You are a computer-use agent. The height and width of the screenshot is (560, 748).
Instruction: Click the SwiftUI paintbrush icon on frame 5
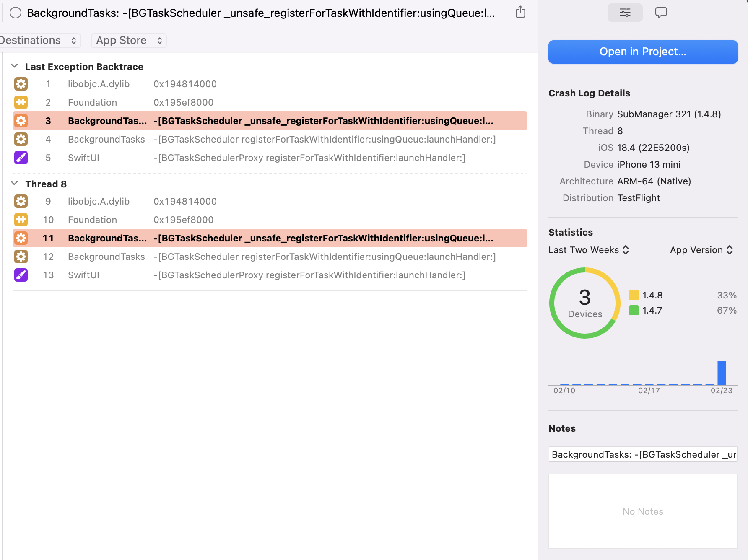pyautogui.click(x=21, y=158)
